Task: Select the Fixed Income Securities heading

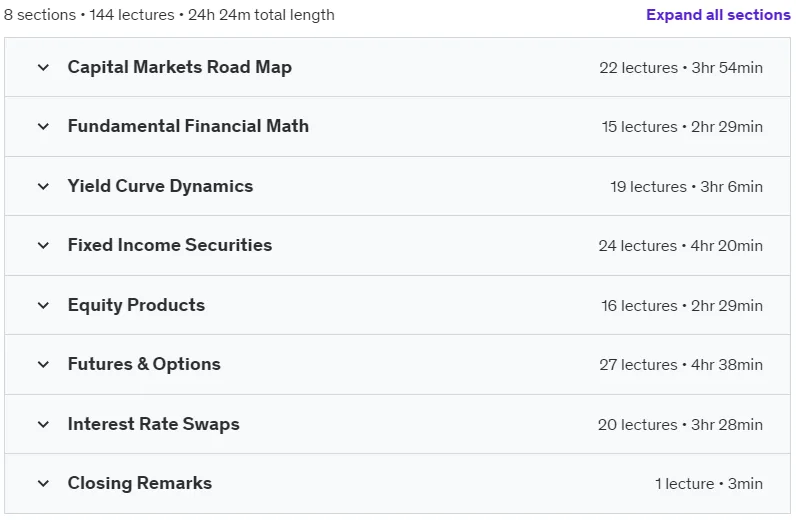Action: pyautogui.click(x=170, y=245)
